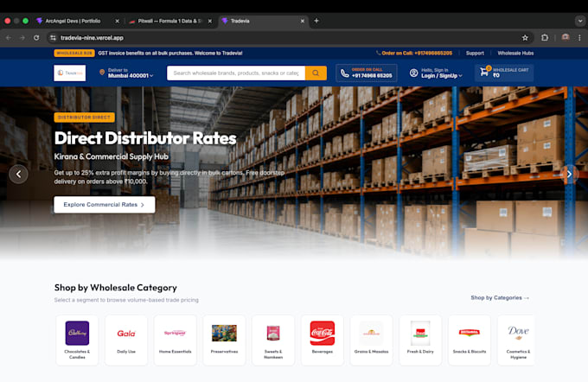Click the Wholesale B2B badge
The image size is (588, 382).
tap(74, 54)
